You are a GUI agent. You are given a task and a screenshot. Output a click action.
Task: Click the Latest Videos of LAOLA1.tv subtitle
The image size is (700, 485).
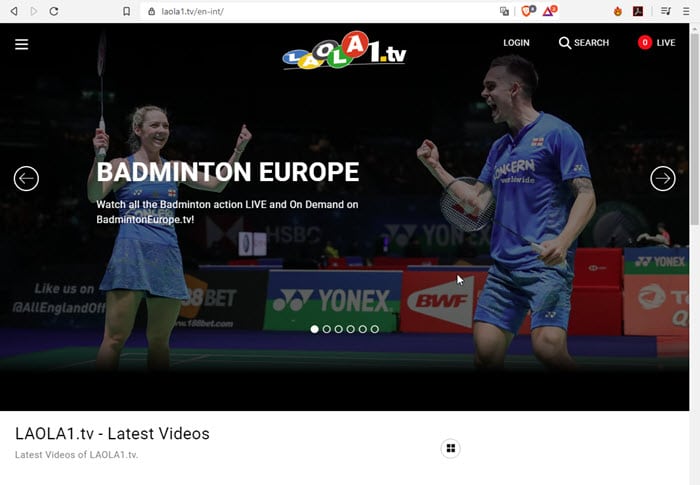[x=76, y=455]
